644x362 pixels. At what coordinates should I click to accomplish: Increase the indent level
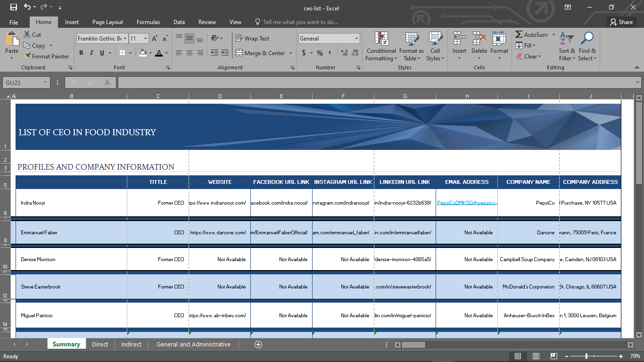tap(224, 53)
